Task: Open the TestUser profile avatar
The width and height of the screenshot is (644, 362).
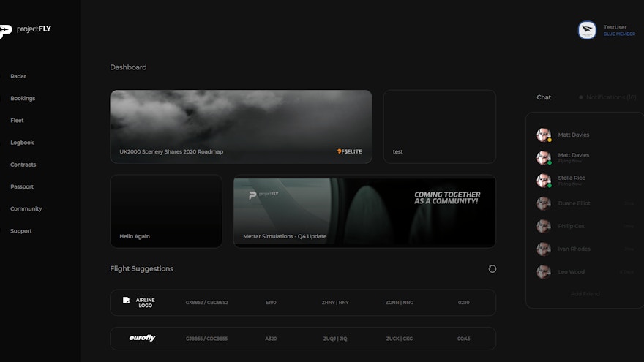Action: (587, 30)
